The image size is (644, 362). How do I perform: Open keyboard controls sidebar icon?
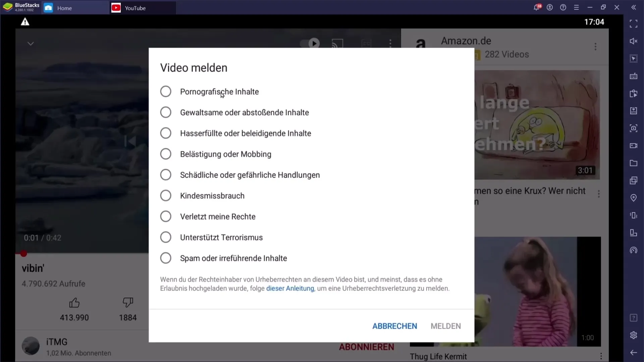634,76
